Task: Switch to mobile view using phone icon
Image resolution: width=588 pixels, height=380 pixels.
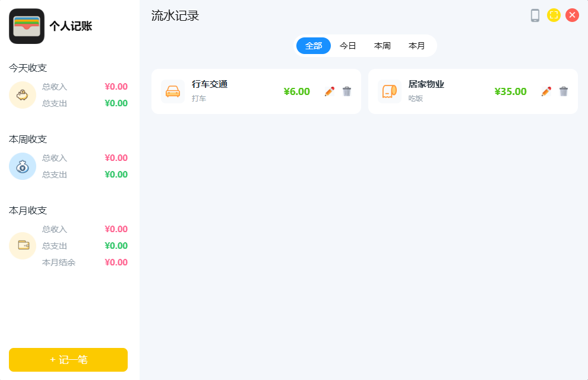Action: click(535, 15)
